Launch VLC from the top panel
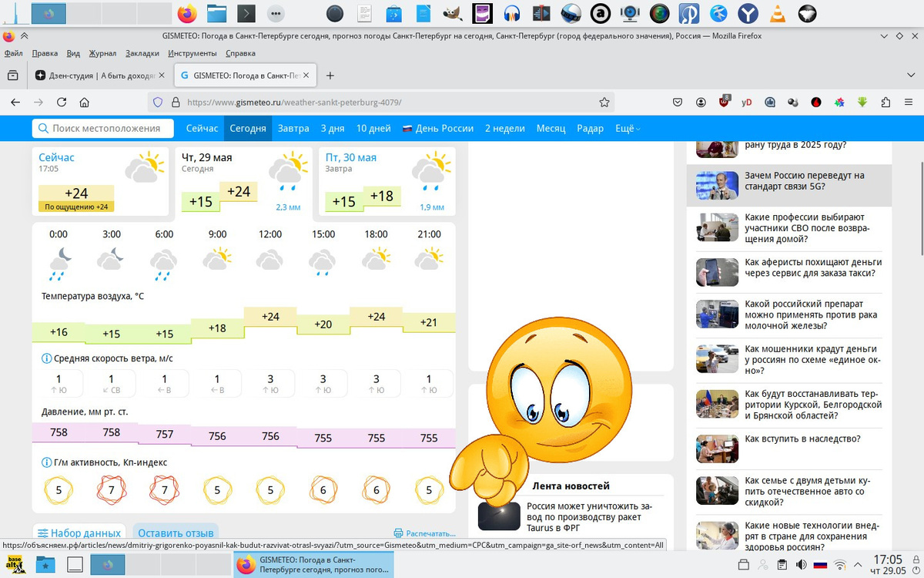 778,13
